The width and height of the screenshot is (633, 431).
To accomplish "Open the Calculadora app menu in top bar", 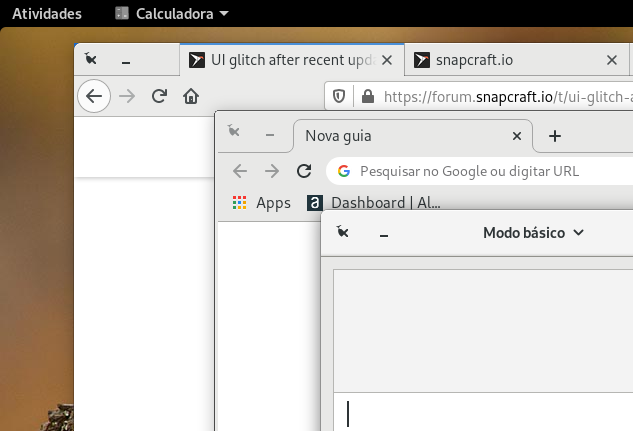I will click(171, 14).
